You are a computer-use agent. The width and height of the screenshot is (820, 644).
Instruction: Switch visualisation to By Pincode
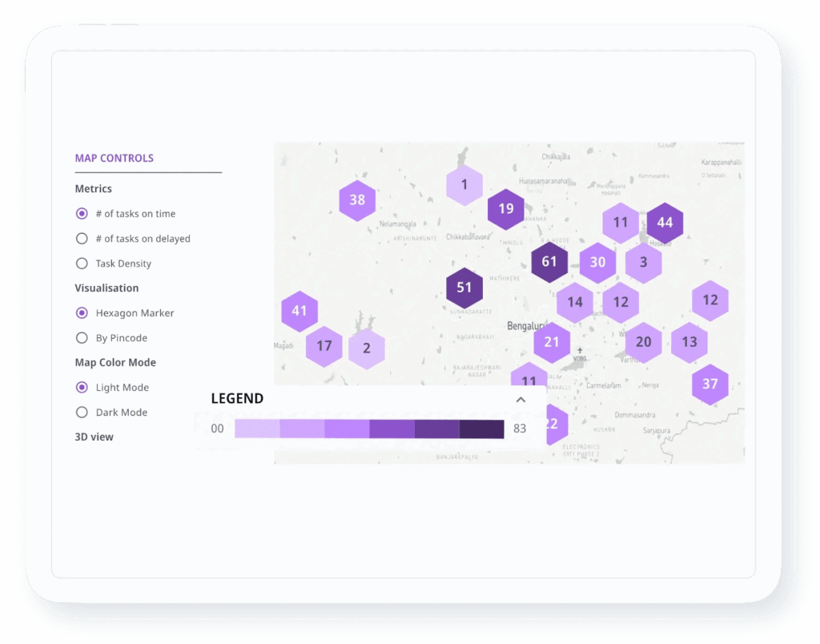[x=82, y=338]
